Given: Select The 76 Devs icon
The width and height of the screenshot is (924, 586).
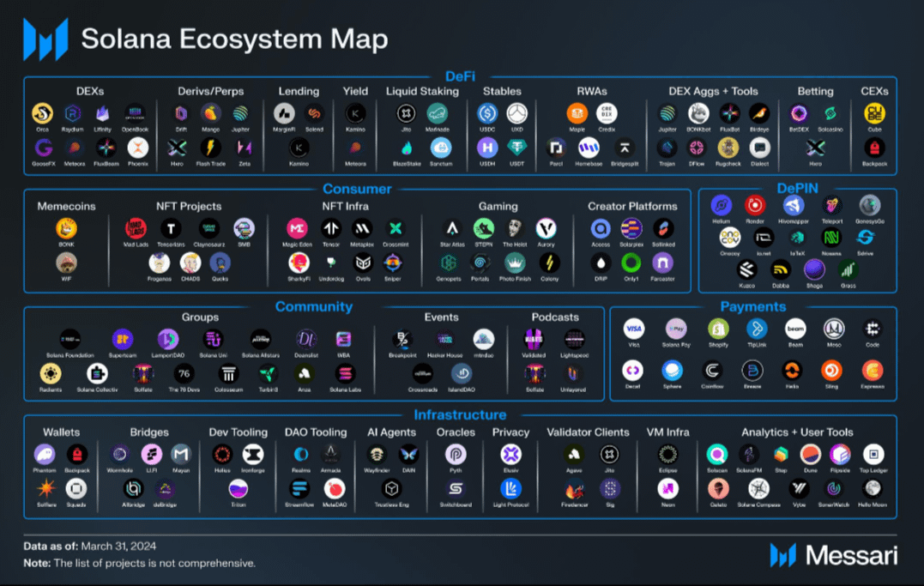Looking at the screenshot, I should [x=184, y=374].
